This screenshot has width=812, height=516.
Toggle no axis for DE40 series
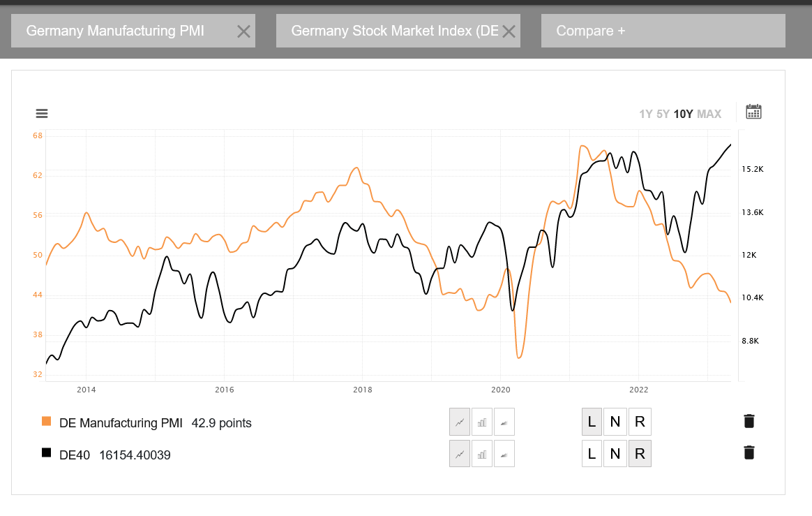615,453
